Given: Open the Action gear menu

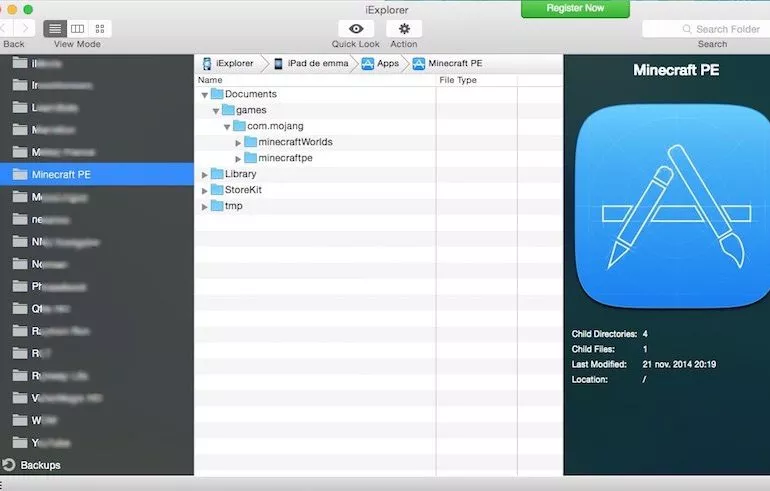Looking at the screenshot, I should 404,29.
